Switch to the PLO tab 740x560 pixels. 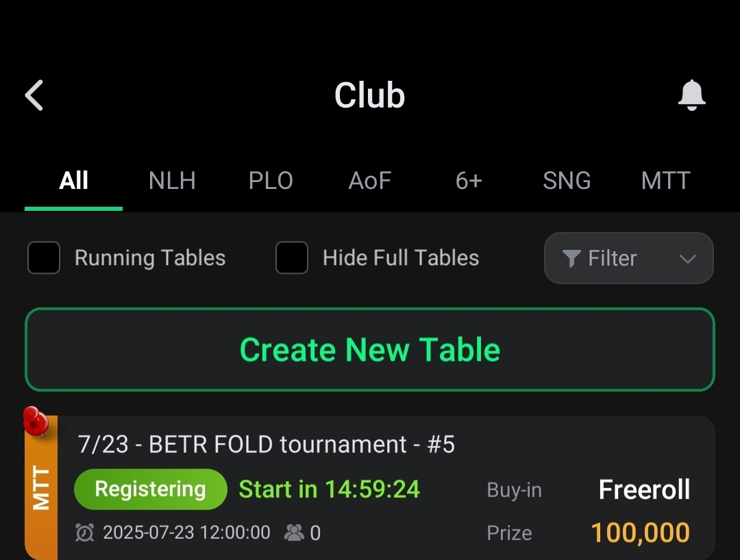271,181
